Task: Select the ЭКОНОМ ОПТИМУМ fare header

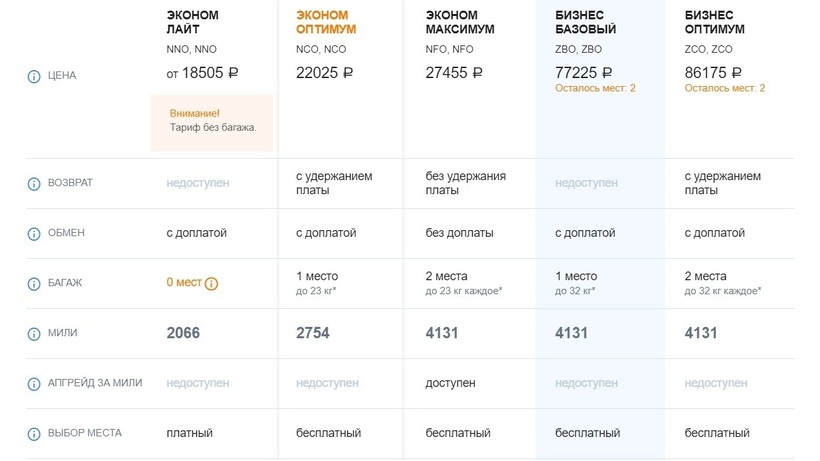Action: pyautogui.click(x=326, y=22)
